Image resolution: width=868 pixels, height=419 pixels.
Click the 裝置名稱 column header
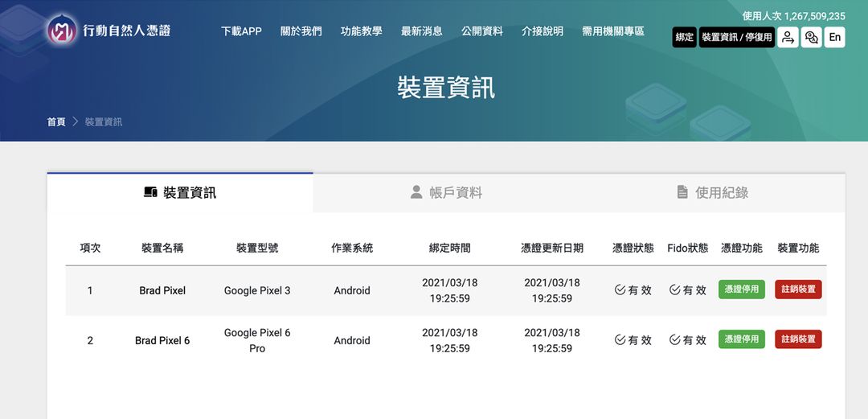pos(162,249)
